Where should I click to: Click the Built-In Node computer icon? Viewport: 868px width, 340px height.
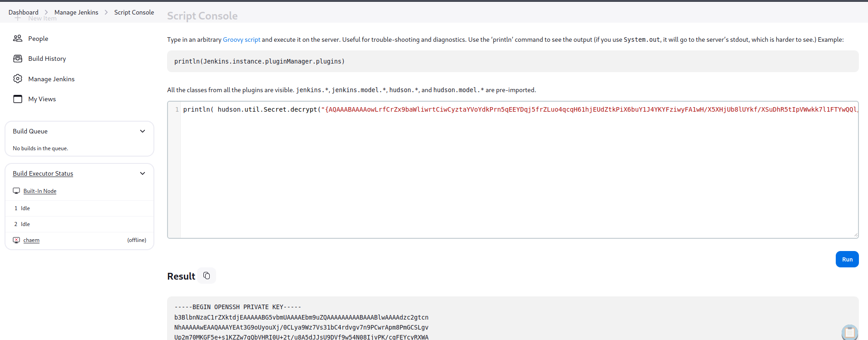[16, 191]
